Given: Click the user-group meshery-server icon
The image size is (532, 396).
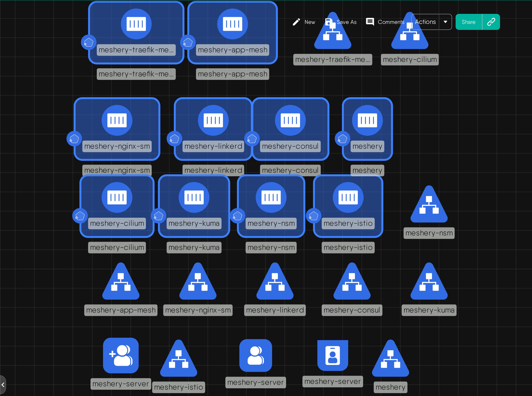Looking at the screenshot, I should coord(255,355).
